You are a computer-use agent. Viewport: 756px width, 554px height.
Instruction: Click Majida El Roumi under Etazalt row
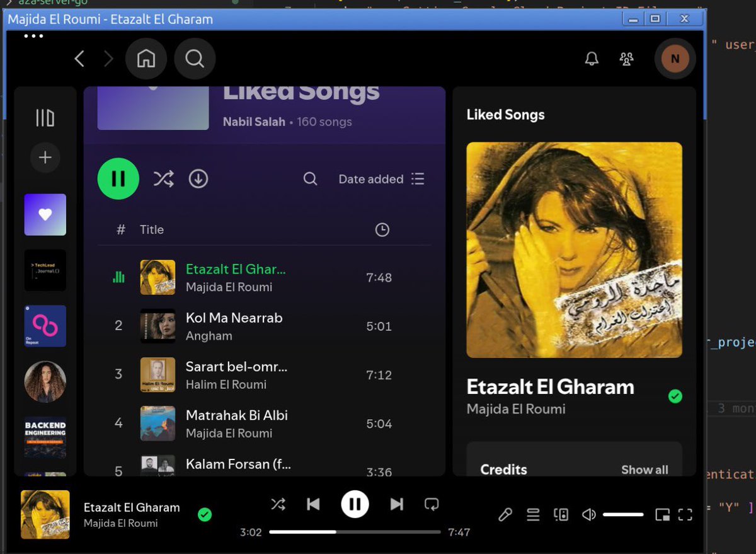[229, 287]
